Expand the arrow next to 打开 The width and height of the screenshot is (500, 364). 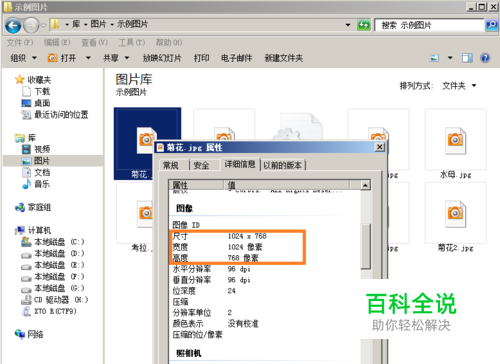(x=88, y=58)
